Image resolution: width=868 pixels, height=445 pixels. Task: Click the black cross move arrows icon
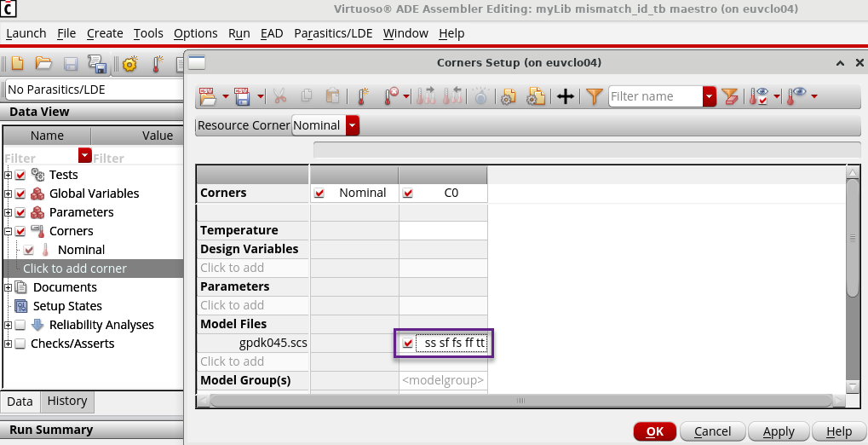(x=566, y=96)
